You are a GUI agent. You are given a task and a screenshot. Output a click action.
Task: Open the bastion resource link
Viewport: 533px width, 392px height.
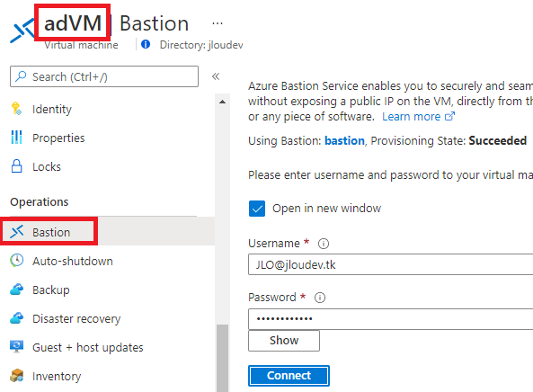pyautogui.click(x=344, y=141)
